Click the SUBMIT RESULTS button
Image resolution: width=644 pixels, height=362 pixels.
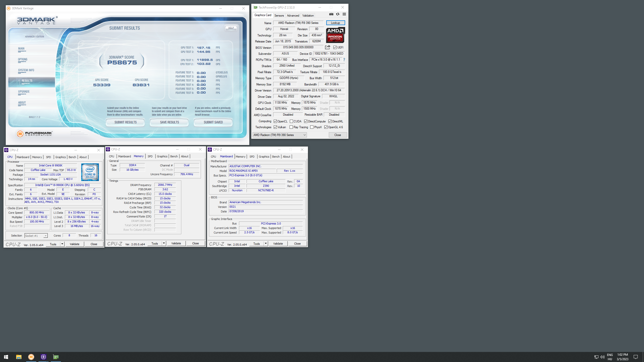click(125, 122)
